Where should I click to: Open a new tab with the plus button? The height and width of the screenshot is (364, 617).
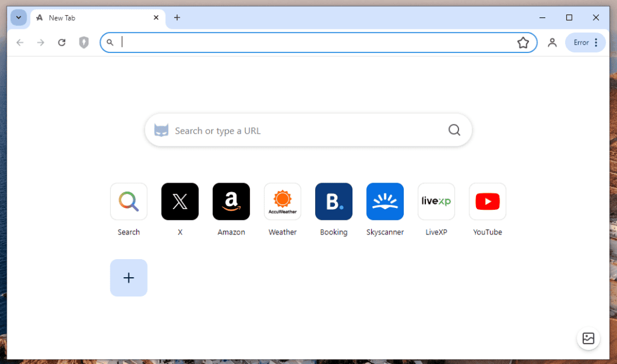[x=177, y=17]
